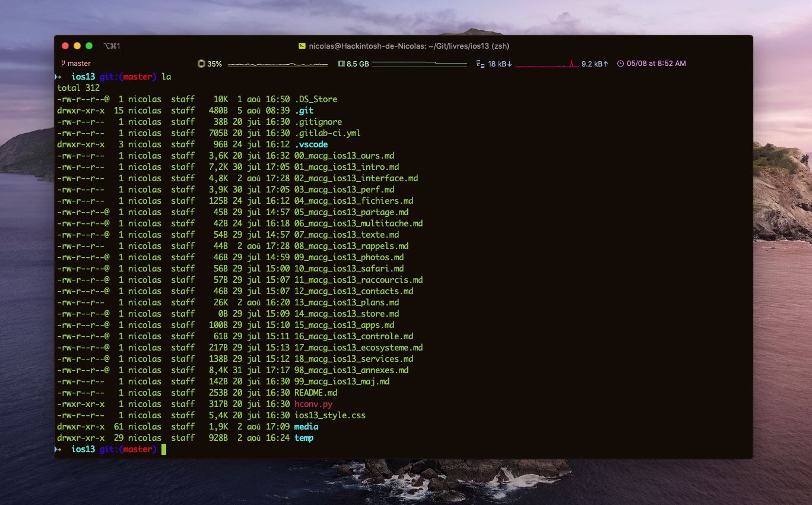This screenshot has height=505, width=812.
Task: Click the network activity graph
Action: click(547, 64)
